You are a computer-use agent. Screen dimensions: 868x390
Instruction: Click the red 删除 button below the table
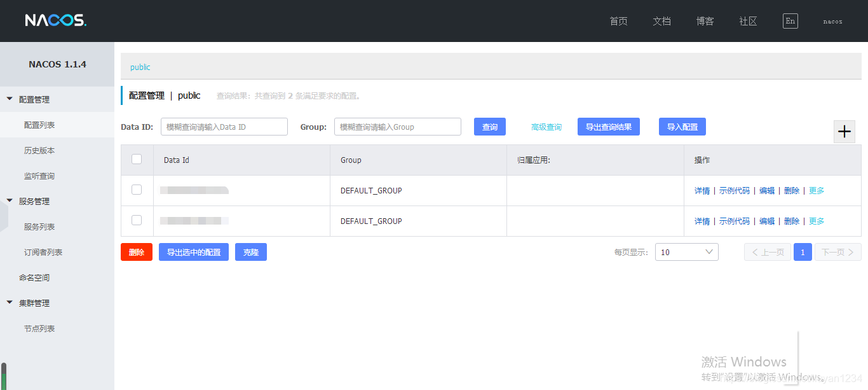(137, 252)
